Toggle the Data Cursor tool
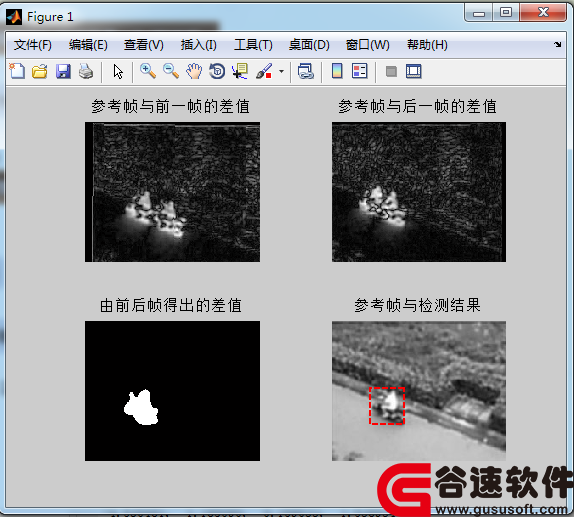Screen dimensions: 574x517 [x=240, y=71]
